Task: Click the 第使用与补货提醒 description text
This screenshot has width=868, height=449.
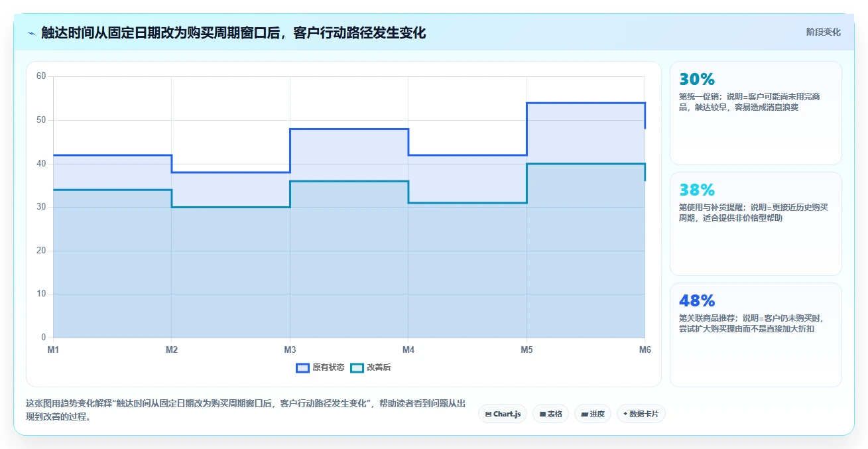Action: click(x=753, y=212)
